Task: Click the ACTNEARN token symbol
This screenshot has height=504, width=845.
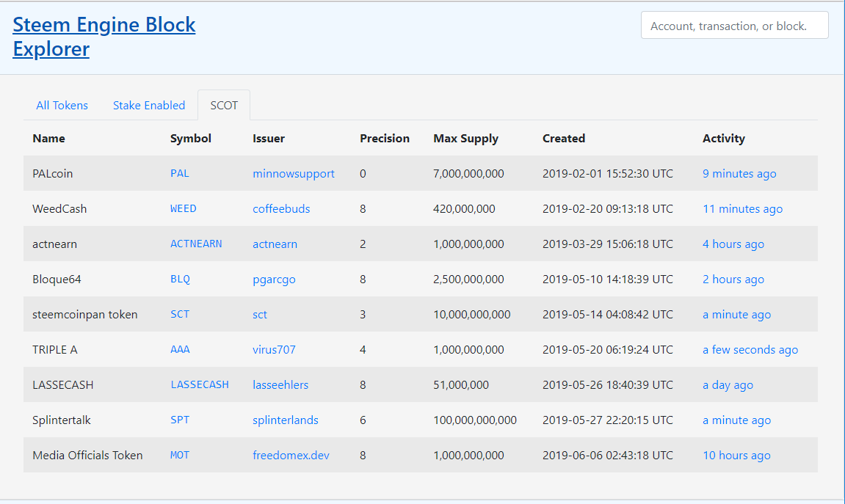Action: tap(196, 244)
